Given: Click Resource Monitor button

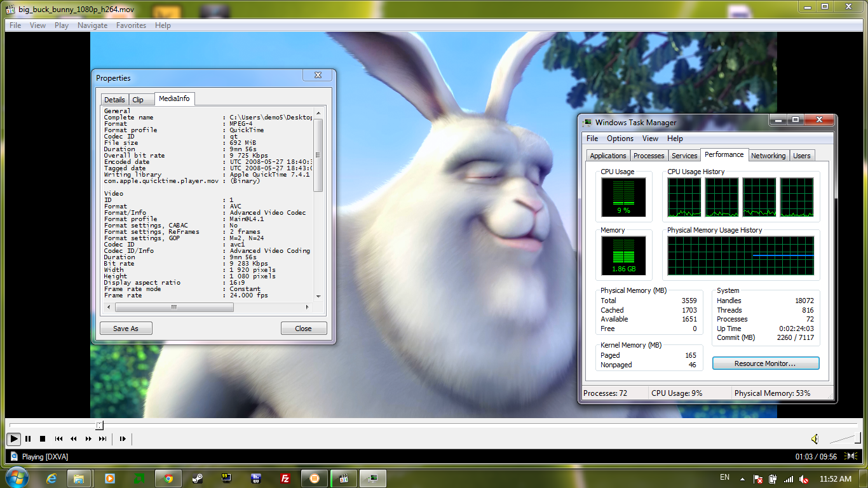Looking at the screenshot, I should click(766, 363).
